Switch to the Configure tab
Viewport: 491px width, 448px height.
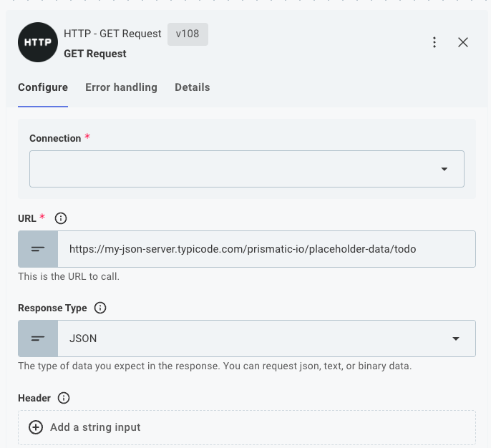[43, 87]
